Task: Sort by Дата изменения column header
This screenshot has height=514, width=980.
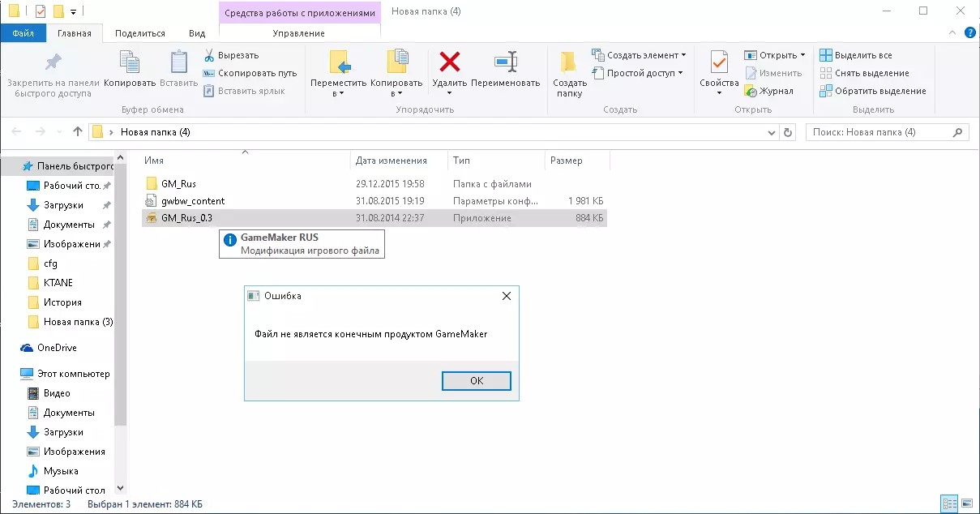Action: [400, 161]
